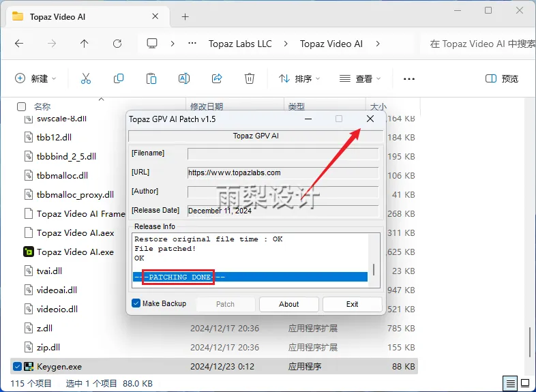Screen dimensions: 536x392
Task: Click the Paste clipboard icon
Action: [151, 78]
